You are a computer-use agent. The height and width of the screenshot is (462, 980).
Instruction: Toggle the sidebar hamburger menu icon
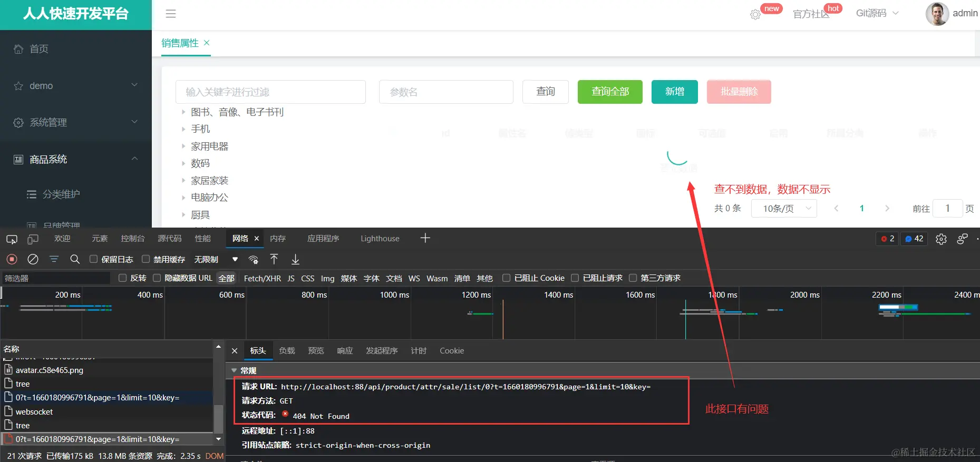pos(171,14)
